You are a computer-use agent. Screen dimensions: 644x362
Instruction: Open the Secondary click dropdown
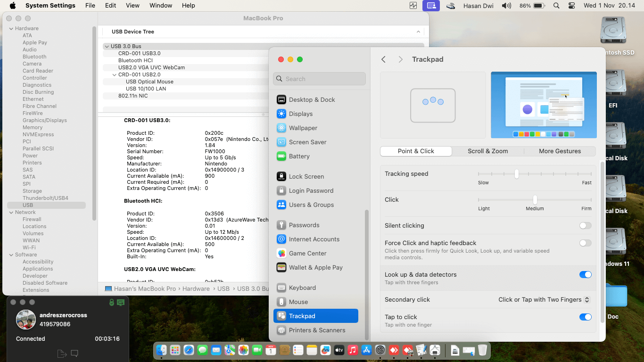coord(543,299)
